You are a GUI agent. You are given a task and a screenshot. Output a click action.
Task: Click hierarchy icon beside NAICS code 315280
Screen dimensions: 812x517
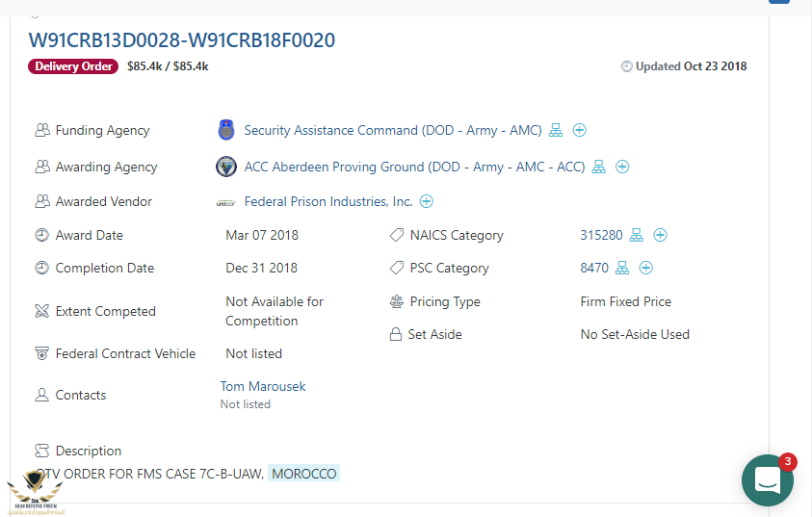[637, 235]
